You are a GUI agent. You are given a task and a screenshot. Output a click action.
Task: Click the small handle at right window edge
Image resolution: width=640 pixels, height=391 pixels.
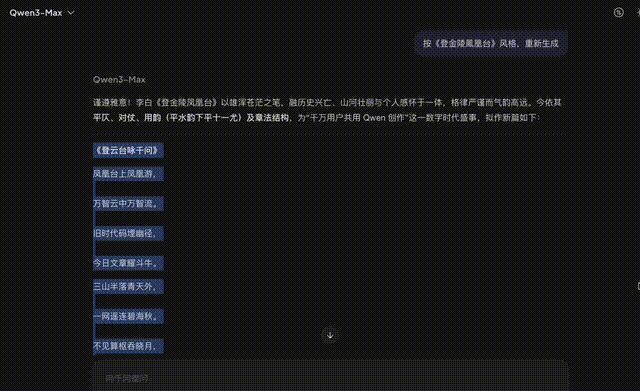(638, 286)
